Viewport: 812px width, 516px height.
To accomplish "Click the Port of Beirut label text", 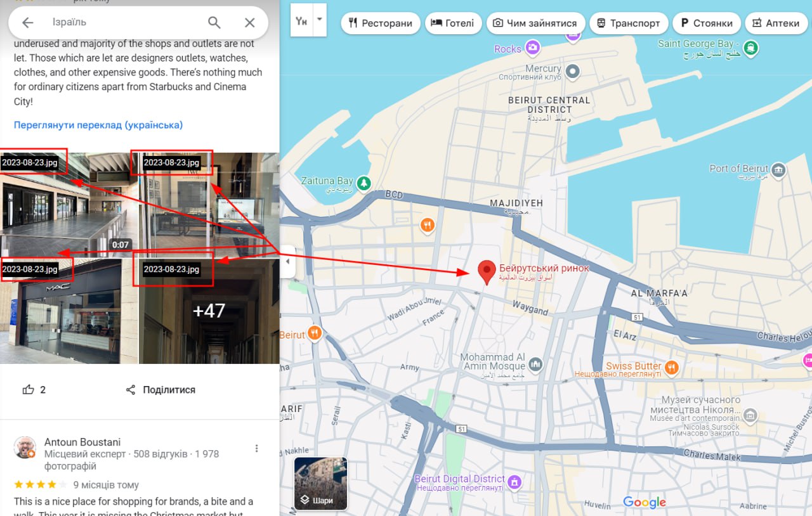I will (739, 168).
